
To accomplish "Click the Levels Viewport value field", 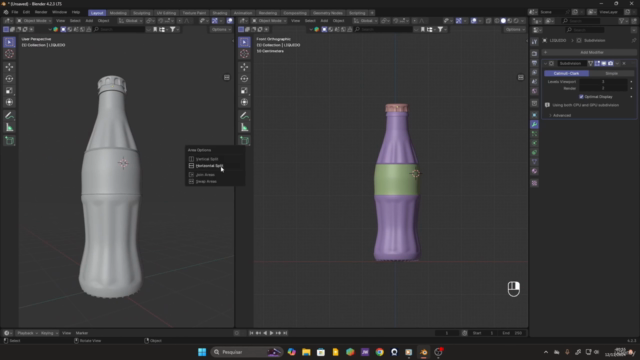I will point(603,82).
